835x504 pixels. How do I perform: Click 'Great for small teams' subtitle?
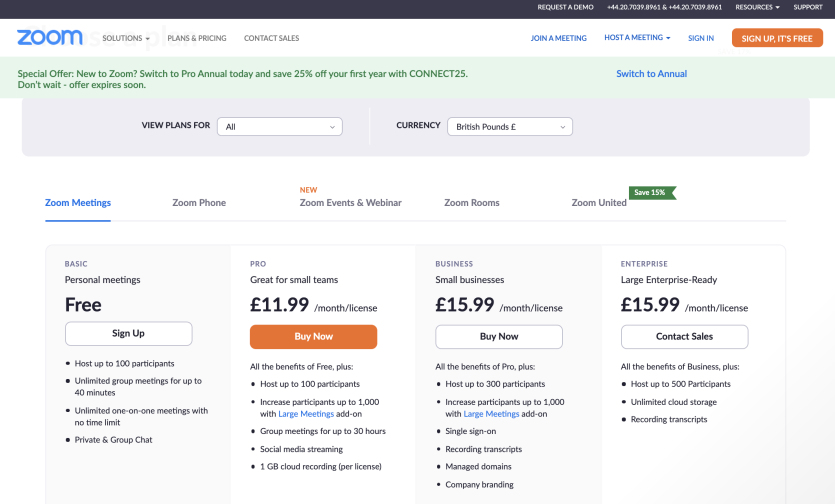tap(294, 280)
